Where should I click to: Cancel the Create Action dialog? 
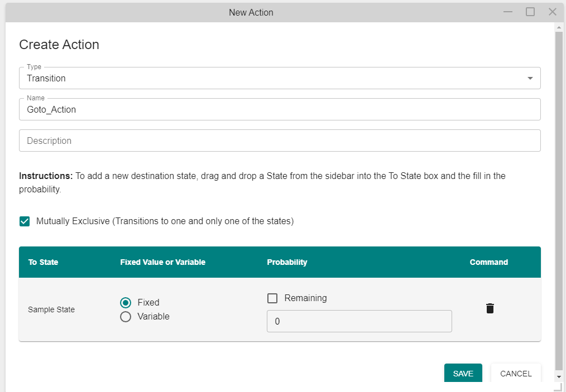point(516,373)
